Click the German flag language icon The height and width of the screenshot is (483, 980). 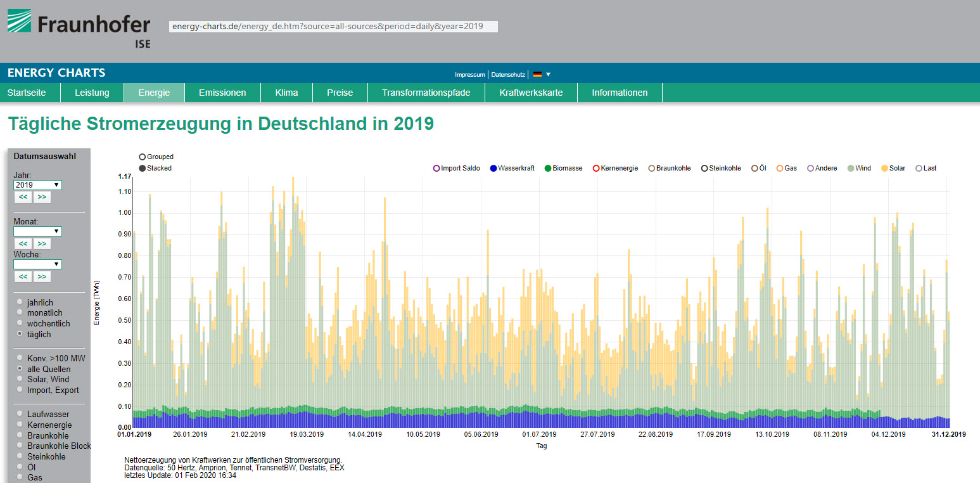[537, 75]
